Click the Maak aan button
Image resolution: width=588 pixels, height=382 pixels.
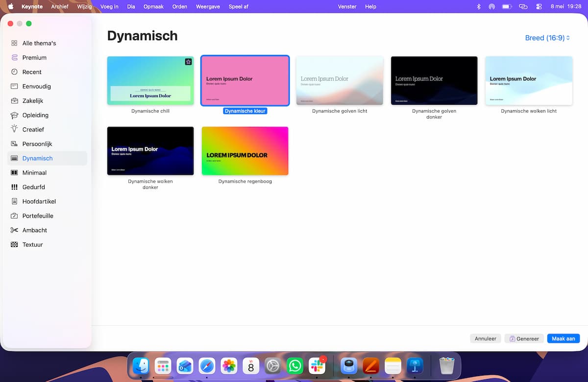(563, 338)
